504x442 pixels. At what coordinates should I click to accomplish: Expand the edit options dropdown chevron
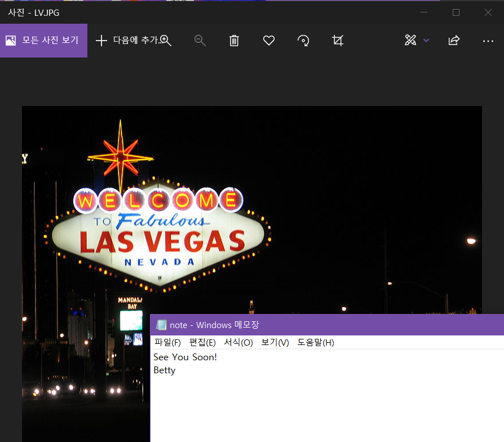pyautogui.click(x=426, y=41)
